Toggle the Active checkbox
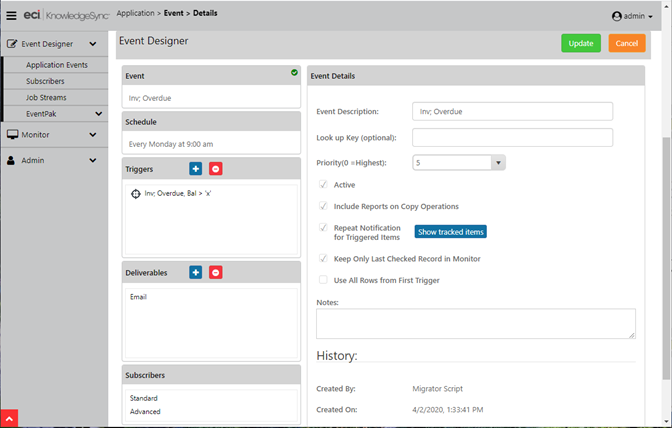Viewport: 672px width, 428px height. [x=323, y=185]
